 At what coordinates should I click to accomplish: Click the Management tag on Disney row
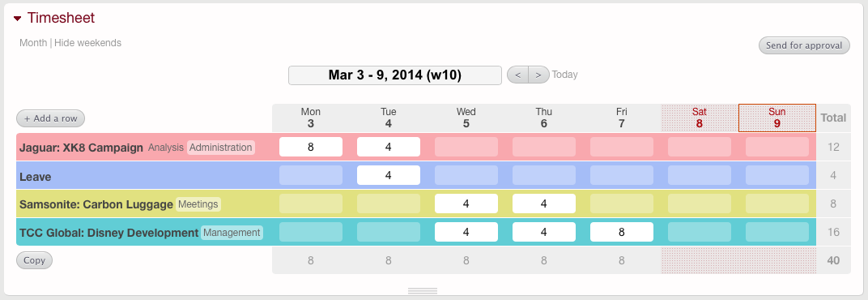232,233
